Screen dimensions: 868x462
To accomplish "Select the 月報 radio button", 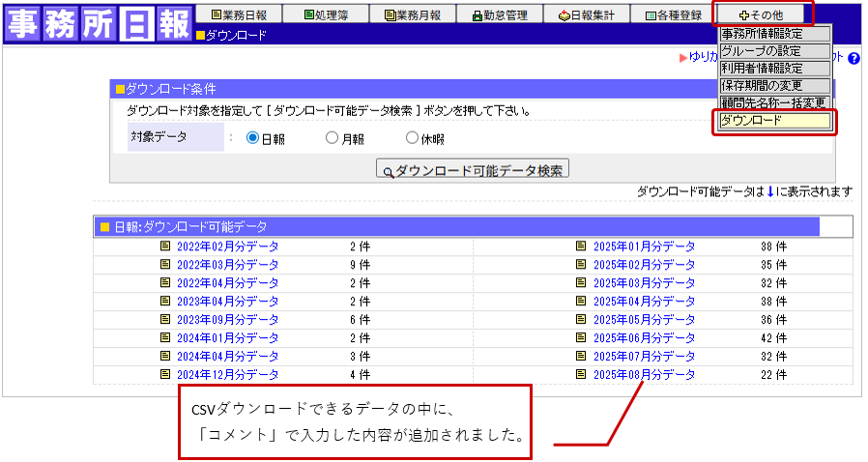I will coord(332,138).
